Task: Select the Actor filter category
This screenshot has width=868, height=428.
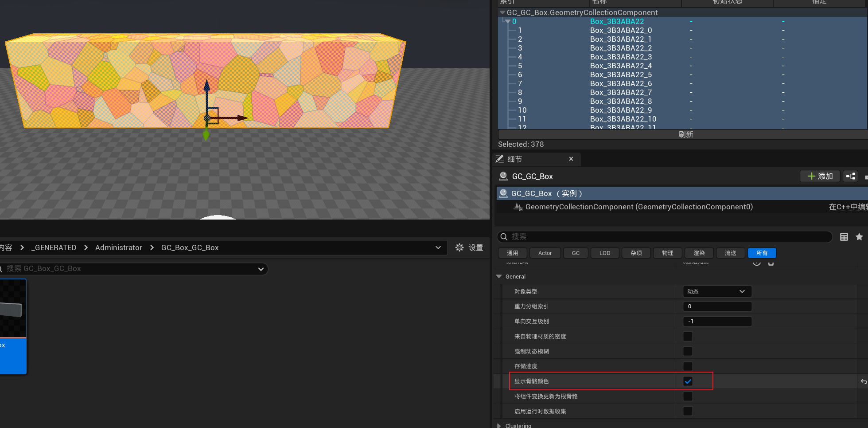Action: coord(545,253)
